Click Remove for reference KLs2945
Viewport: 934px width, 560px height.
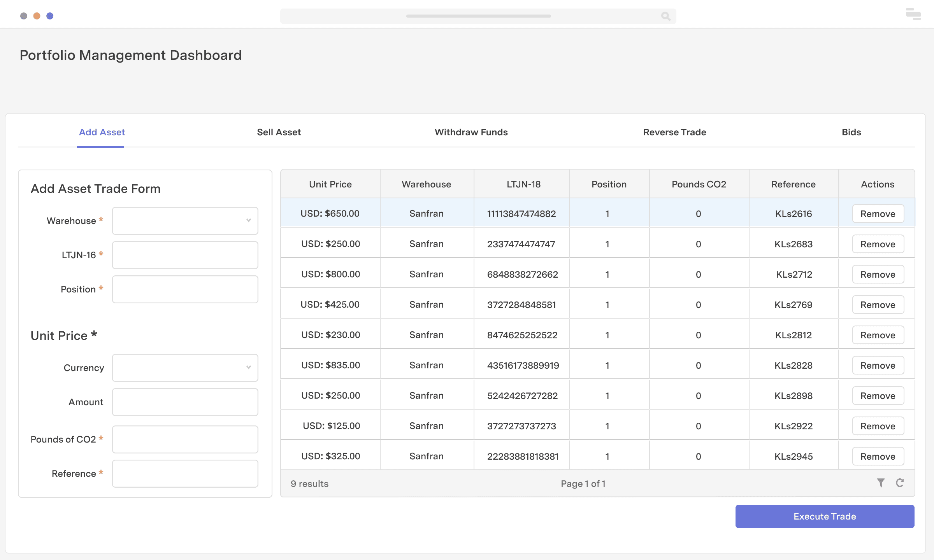coord(878,457)
